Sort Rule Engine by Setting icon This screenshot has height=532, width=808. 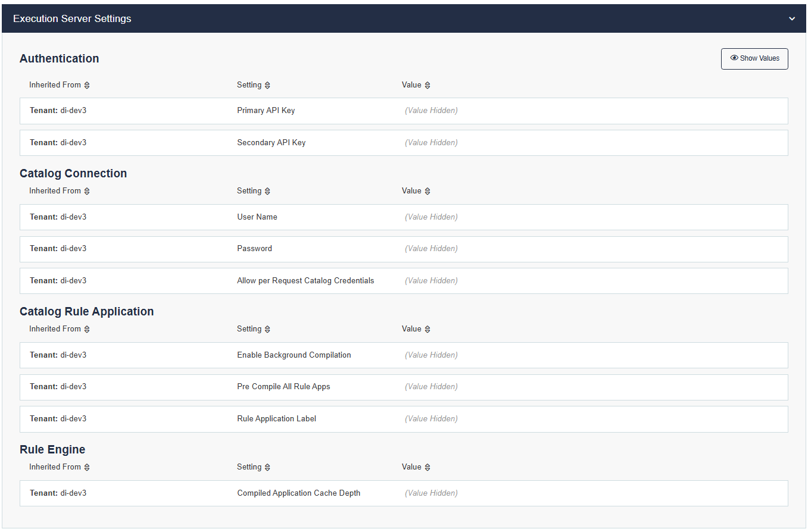click(x=267, y=467)
